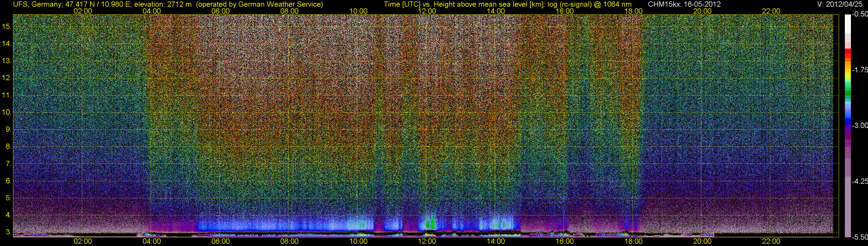Click the '04:00' label on the top time axis
868x246 pixels.
point(152,11)
